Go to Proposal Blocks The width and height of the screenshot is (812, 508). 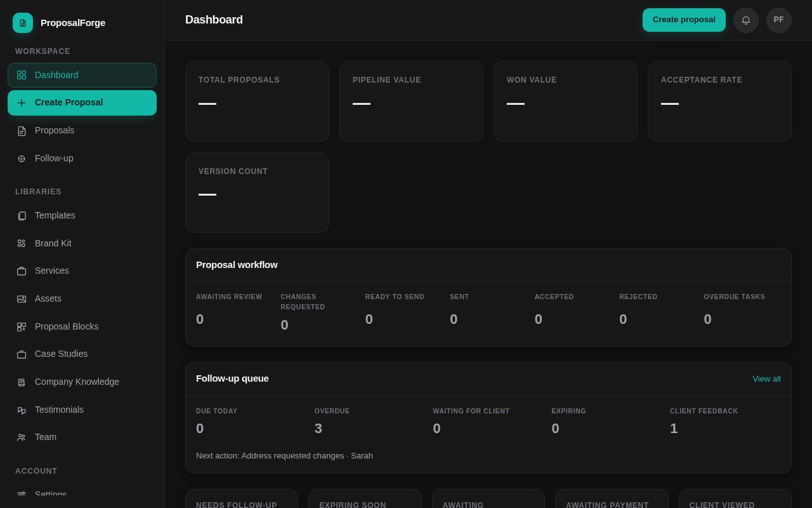pos(82,326)
